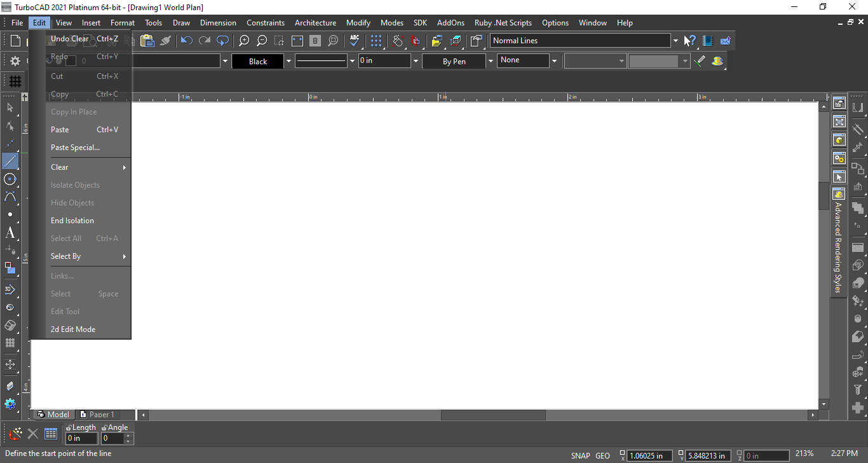This screenshot has height=463, width=868.
Task: Click the gray brush color swatch
Action: [653, 61]
